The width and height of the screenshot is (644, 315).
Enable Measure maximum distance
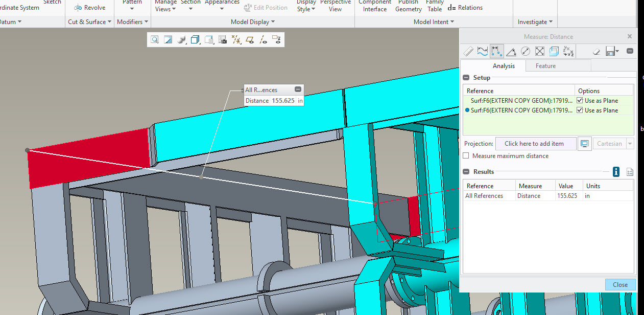[465, 156]
